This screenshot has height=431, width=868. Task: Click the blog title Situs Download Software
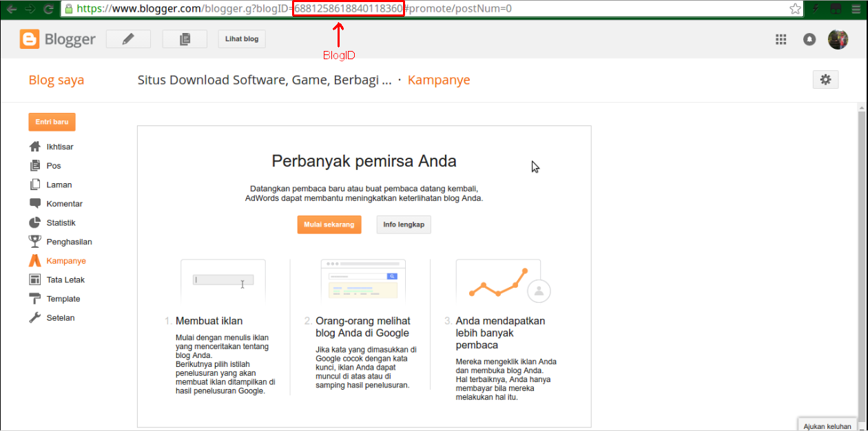coord(265,80)
